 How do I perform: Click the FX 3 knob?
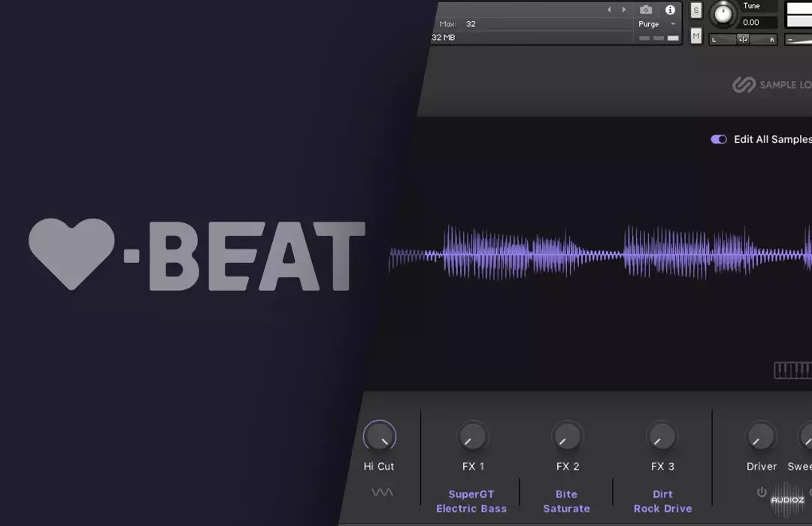tap(662, 437)
